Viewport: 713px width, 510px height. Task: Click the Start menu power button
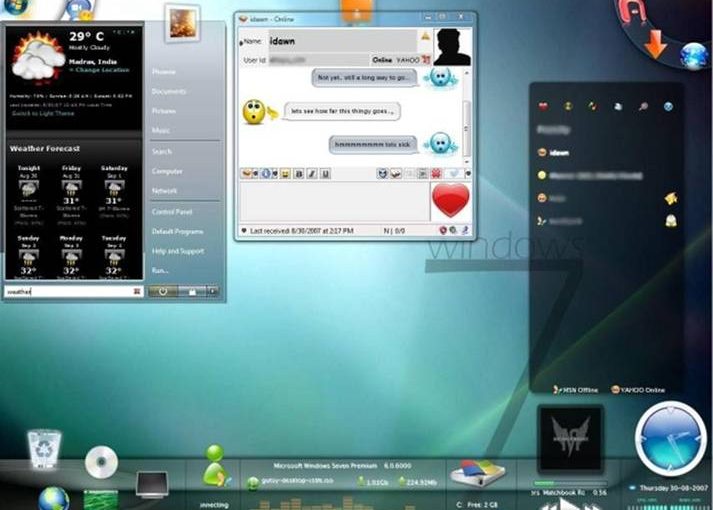pyautogui.click(x=163, y=291)
